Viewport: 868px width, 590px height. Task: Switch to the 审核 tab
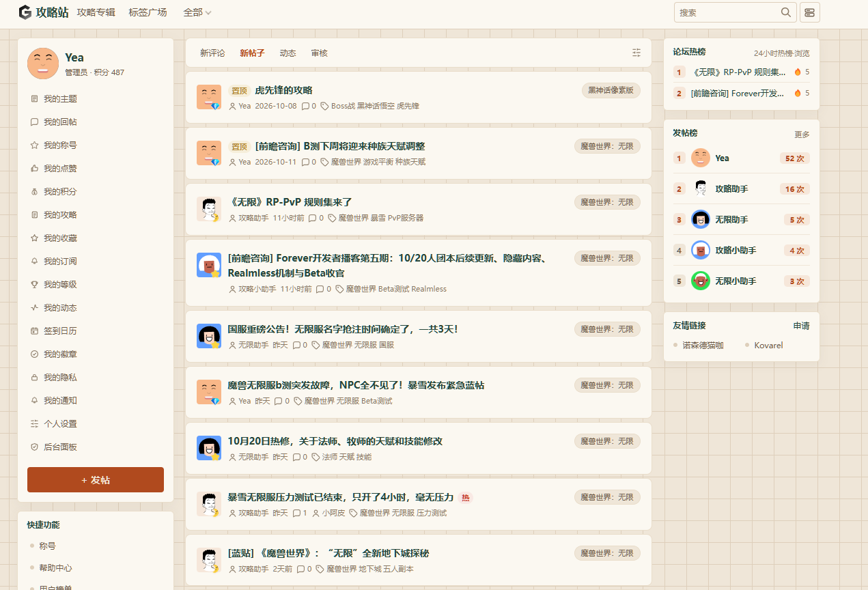tap(319, 53)
